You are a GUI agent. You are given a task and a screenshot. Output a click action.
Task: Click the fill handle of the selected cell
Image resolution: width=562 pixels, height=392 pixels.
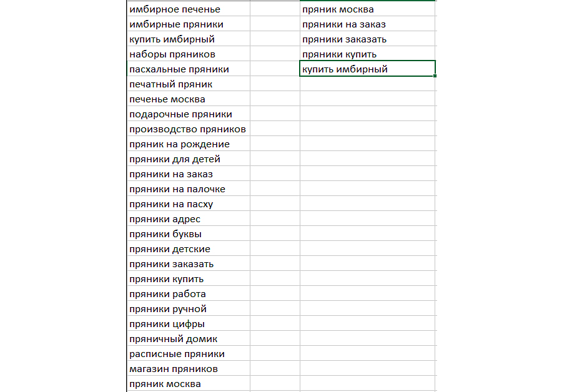pyautogui.click(x=435, y=76)
